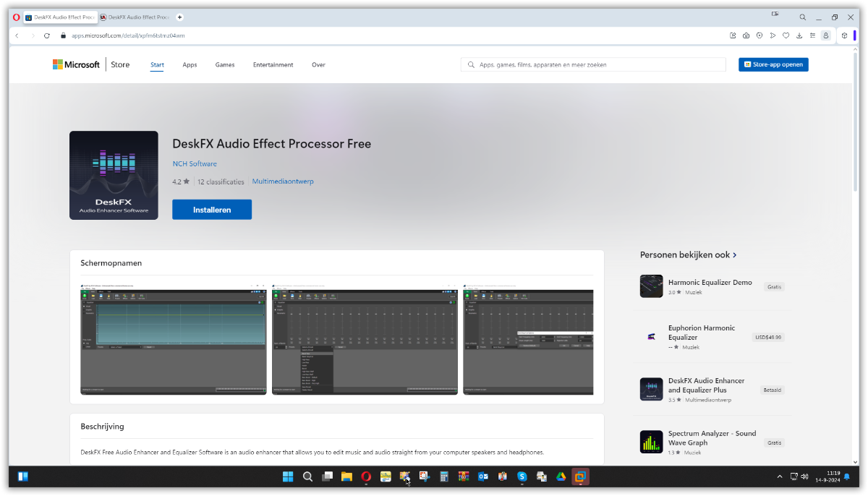
Task: Click the page vertical scrollbar
Action: (x=854, y=123)
